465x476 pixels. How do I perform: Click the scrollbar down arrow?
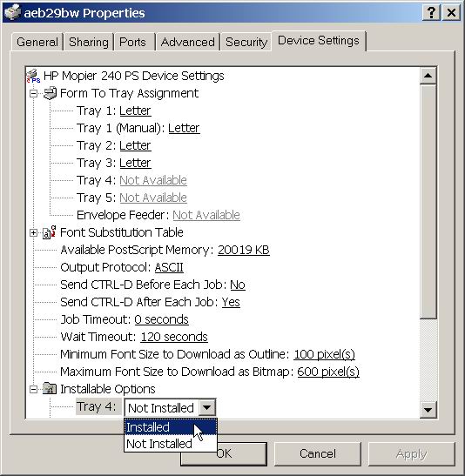pyautogui.click(x=428, y=410)
